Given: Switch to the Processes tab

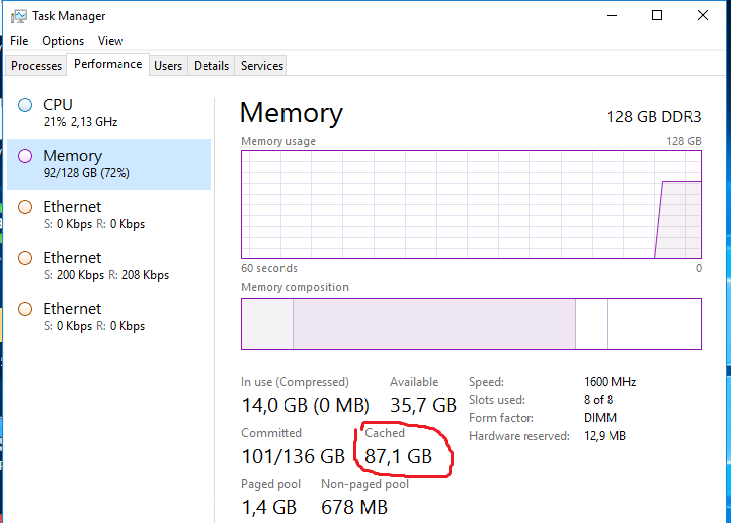Looking at the screenshot, I should (x=36, y=66).
